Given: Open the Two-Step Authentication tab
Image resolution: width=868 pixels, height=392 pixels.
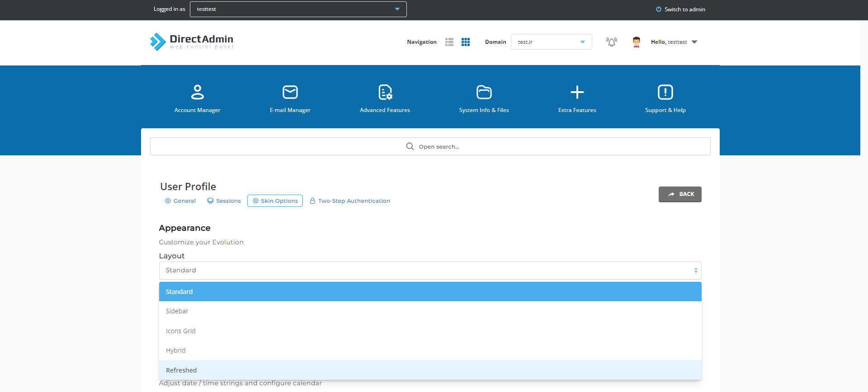Looking at the screenshot, I should point(349,201).
